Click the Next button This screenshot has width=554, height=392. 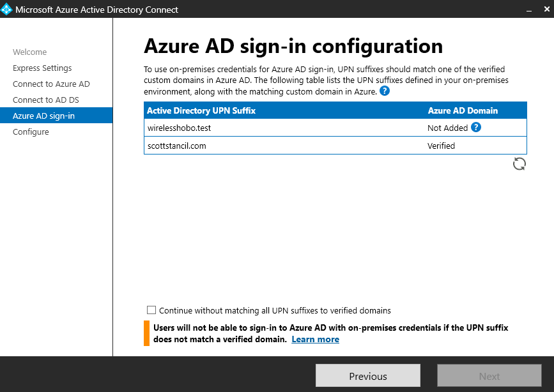tap(489, 376)
